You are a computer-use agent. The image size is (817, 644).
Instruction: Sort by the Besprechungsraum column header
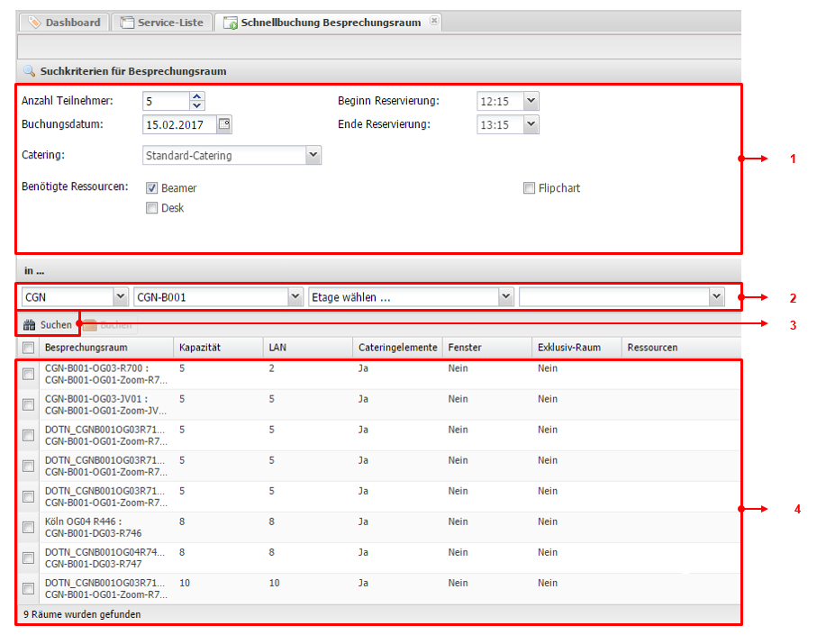click(x=105, y=348)
